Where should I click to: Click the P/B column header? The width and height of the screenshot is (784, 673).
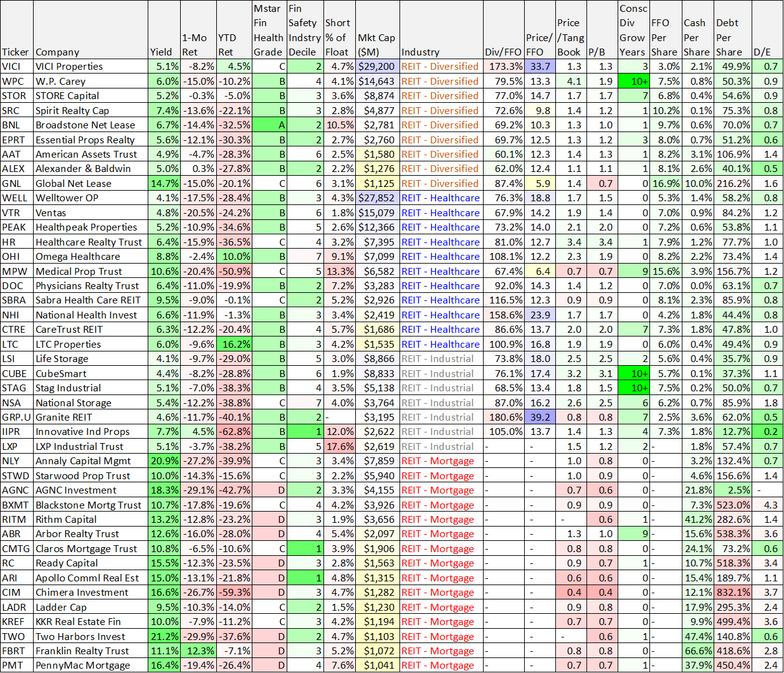[602, 29]
